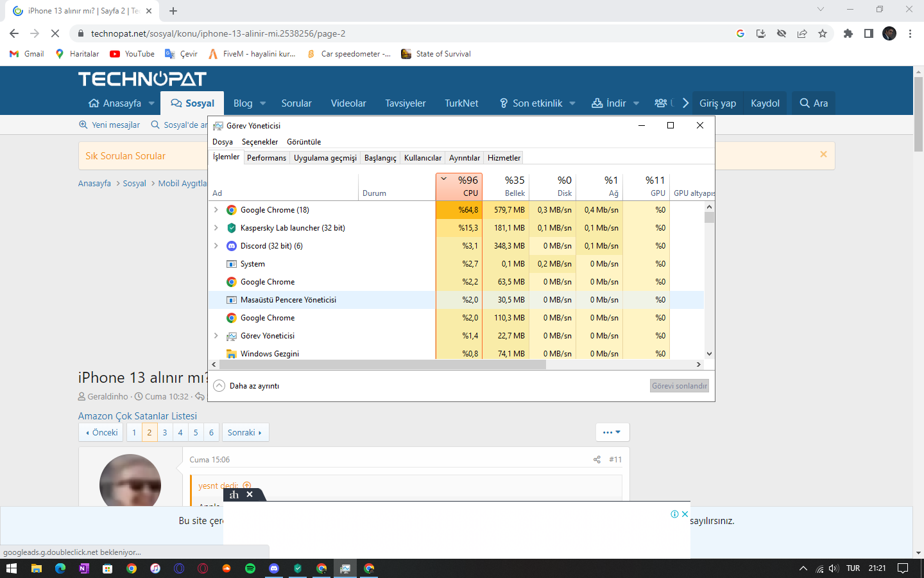
Task: Click the Google icon in the address bar
Action: point(740,33)
